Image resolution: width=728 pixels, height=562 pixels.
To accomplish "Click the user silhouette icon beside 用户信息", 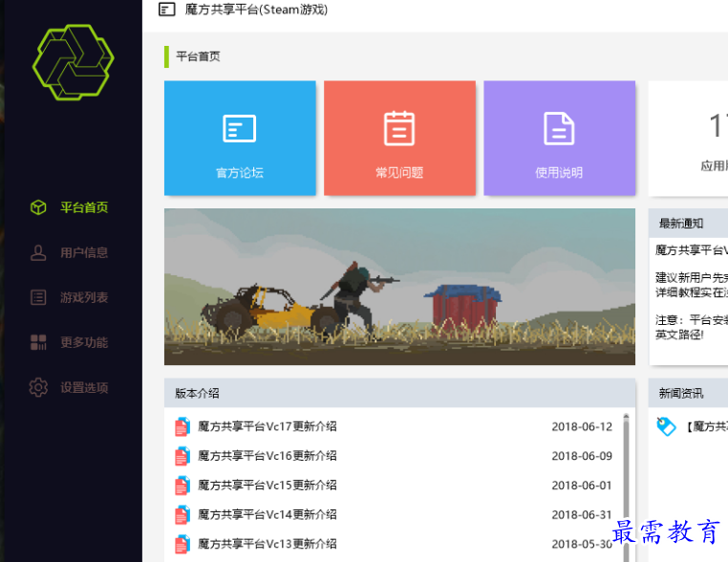I will tap(38, 252).
